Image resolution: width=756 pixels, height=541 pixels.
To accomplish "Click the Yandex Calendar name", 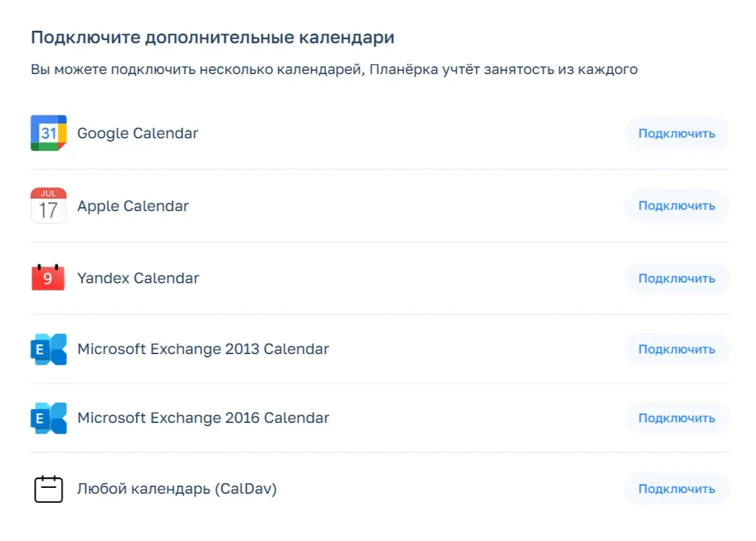I will point(138,278).
